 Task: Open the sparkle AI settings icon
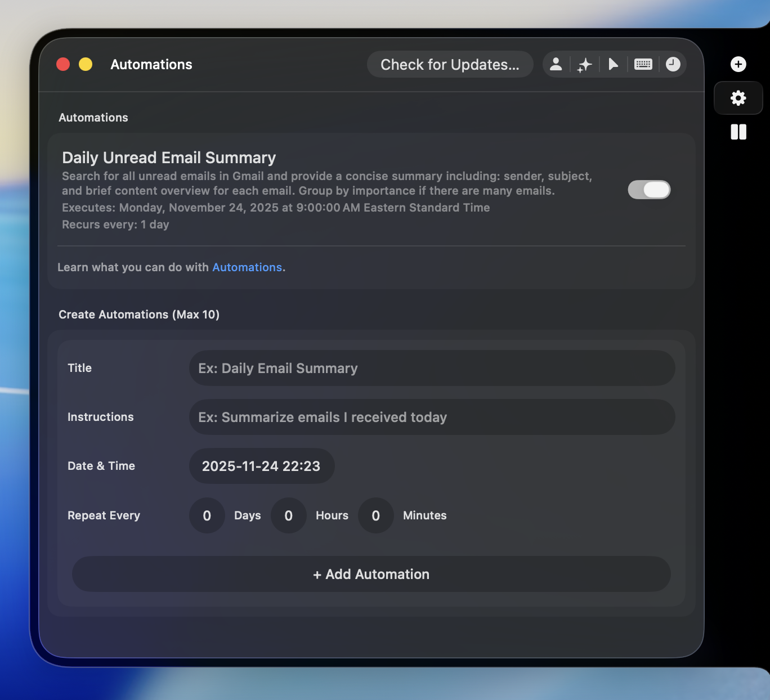(585, 65)
